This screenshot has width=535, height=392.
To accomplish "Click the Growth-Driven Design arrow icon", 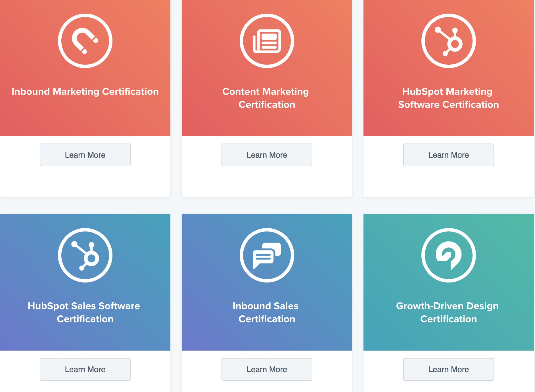I will click(449, 255).
